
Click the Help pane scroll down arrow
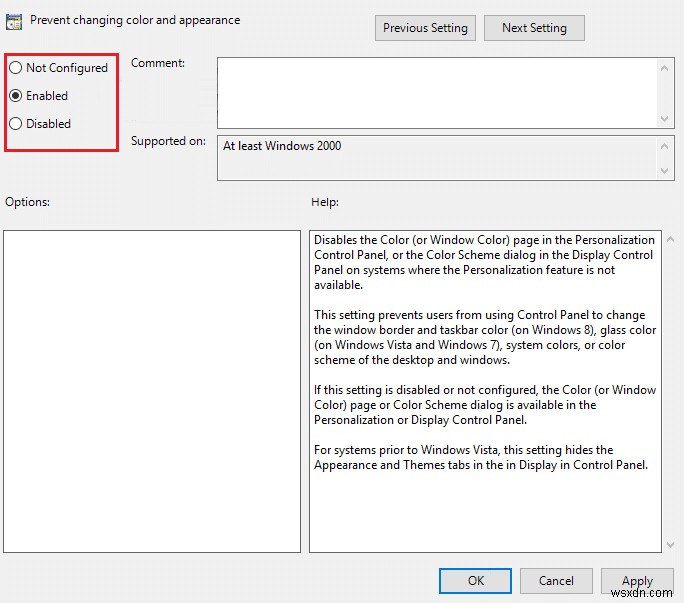(670, 544)
